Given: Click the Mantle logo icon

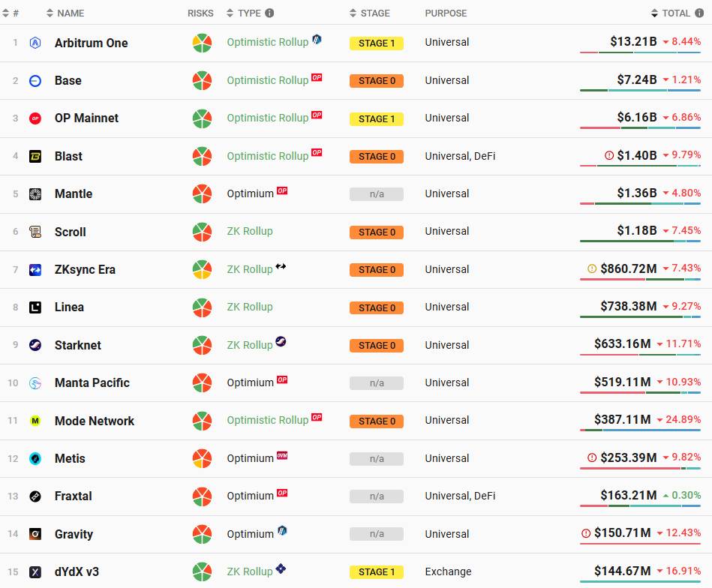Looking at the screenshot, I should point(35,194).
